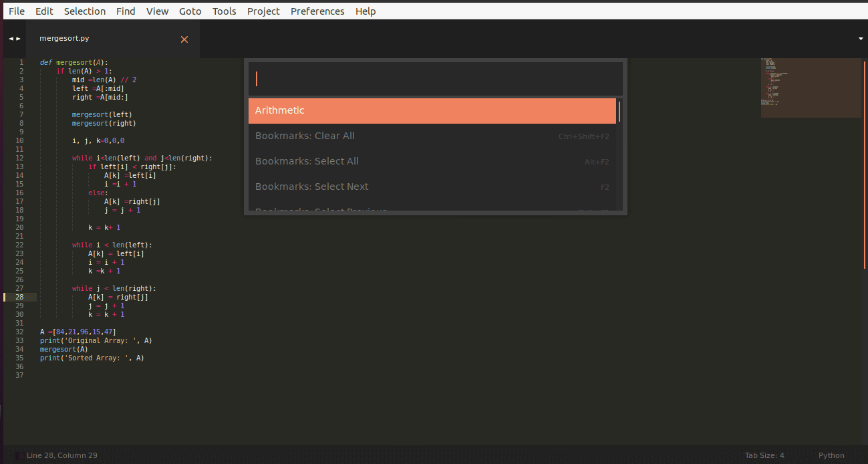This screenshot has width=868, height=464.
Task: Click the next tab right arrow
Action: 18,39
